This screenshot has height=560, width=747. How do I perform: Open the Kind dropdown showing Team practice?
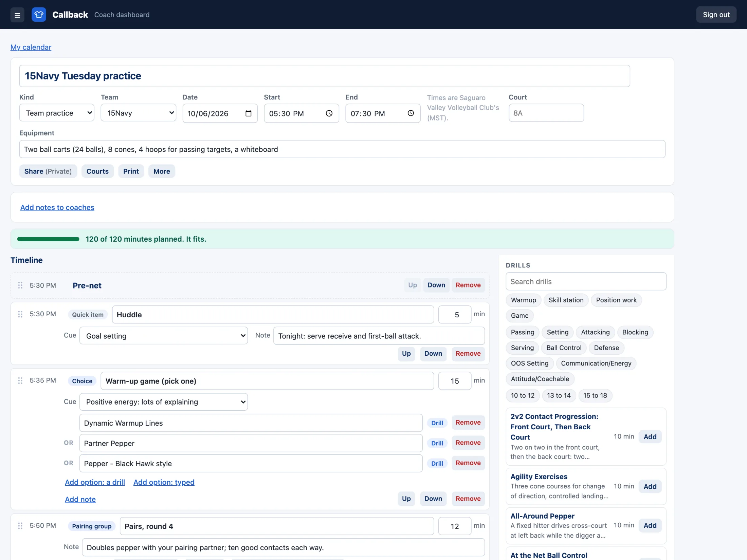coord(57,113)
